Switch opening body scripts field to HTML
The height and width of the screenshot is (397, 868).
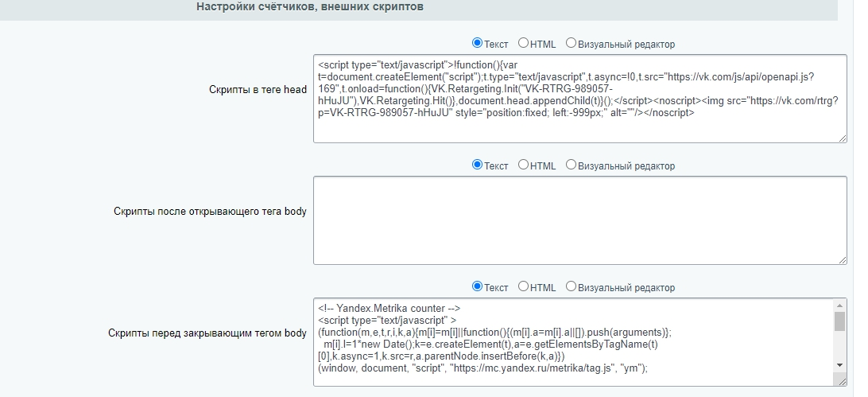click(523, 165)
